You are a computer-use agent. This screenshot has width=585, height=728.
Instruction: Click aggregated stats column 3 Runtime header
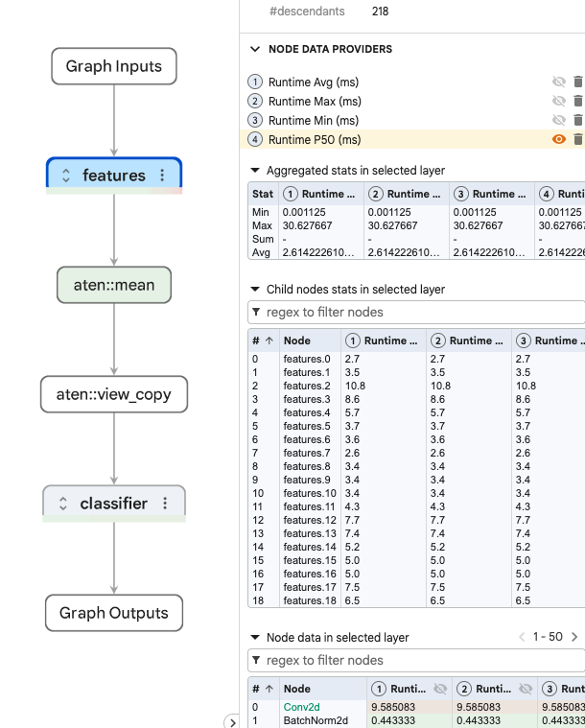click(x=492, y=194)
